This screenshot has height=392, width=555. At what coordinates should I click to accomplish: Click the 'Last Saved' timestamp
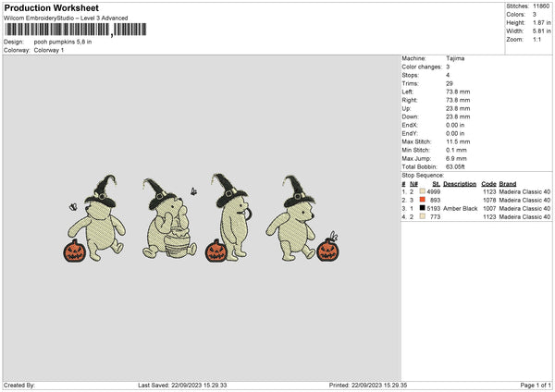[182, 386]
